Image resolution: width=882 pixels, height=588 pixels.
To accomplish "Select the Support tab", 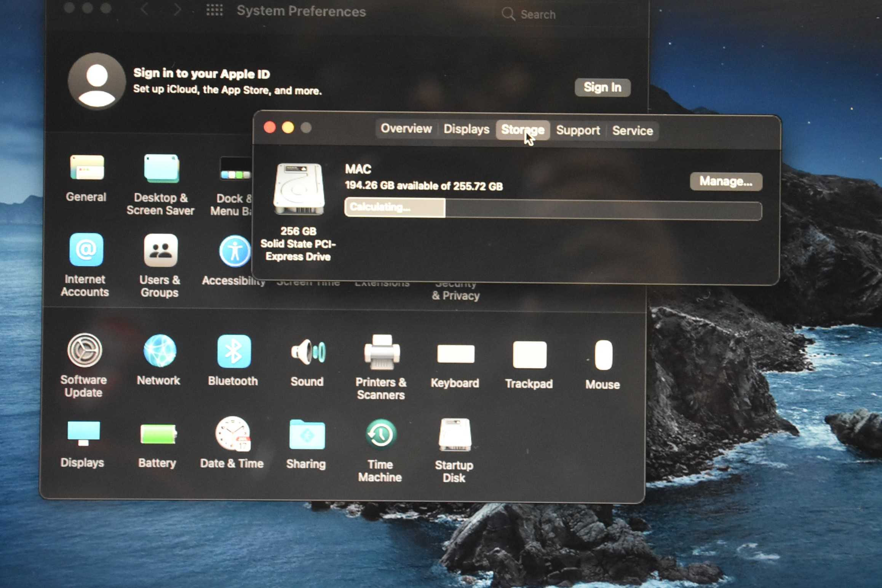I will (x=577, y=131).
